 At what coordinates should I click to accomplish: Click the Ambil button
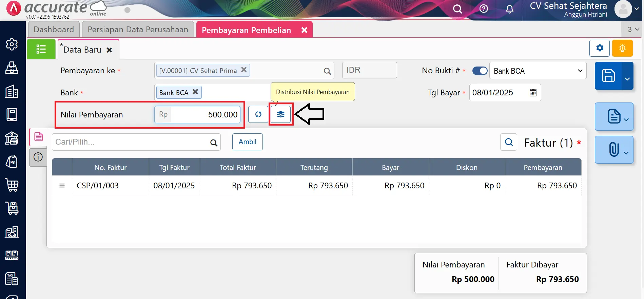click(247, 142)
